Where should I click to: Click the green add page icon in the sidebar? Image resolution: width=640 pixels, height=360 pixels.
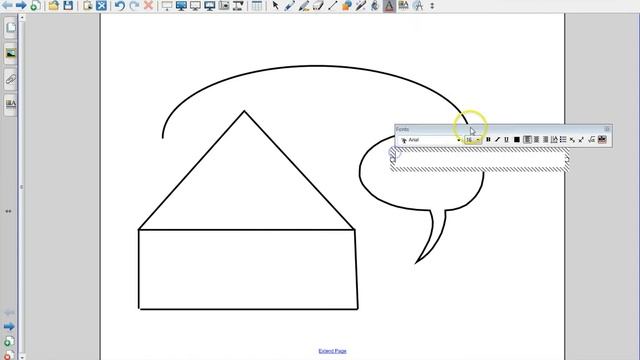9,341
